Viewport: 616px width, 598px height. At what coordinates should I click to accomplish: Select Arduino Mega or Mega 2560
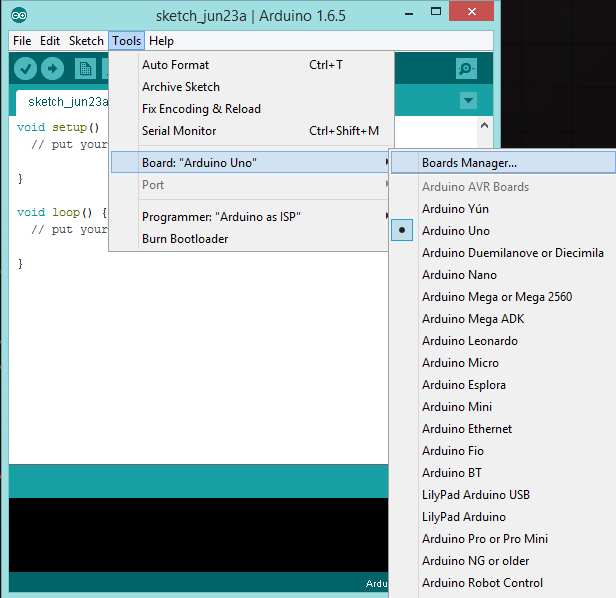(503, 297)
